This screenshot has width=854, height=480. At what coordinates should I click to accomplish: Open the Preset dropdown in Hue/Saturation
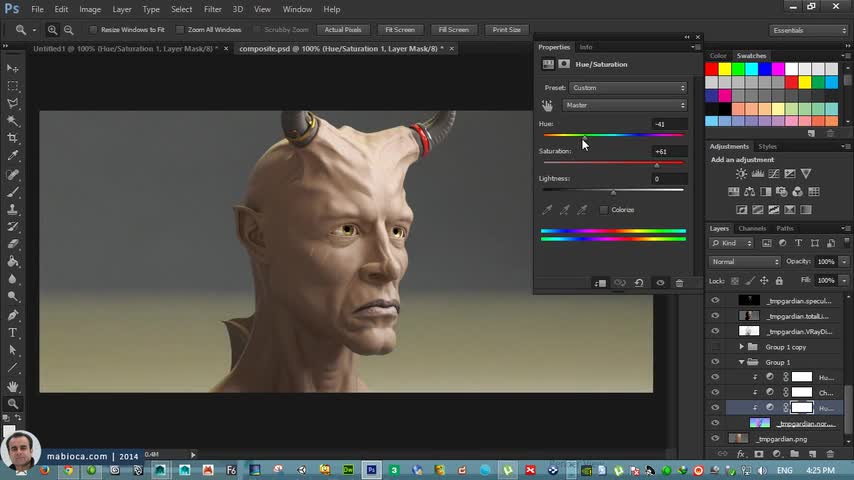(628, 88)
